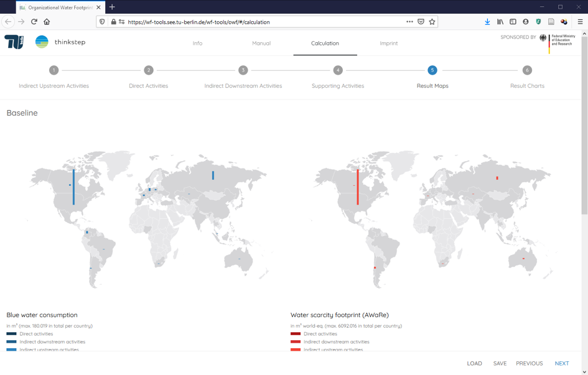The height and width of the screenshot is (375, 588).
Task: Toggle the sidebar icon in the toolbar
Action: [513, 22]
